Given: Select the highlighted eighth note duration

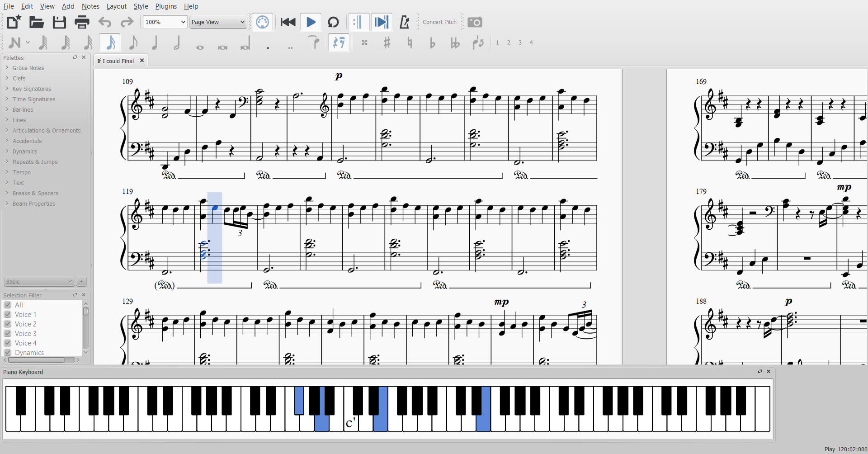Looking at the screenshot, I should (x=110, y=43).
